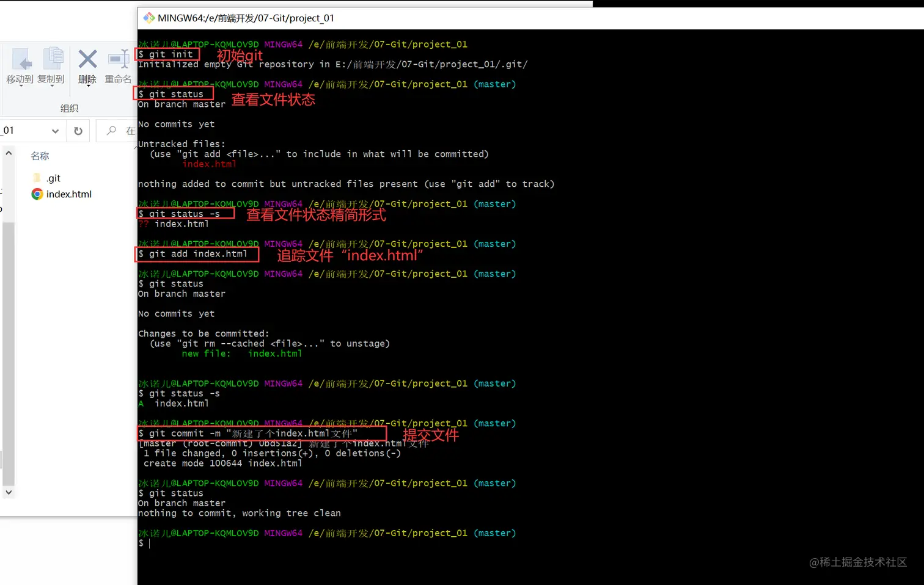
Task: Click the scroll-up arrow of navigation pane
Action: coord(9,153)
